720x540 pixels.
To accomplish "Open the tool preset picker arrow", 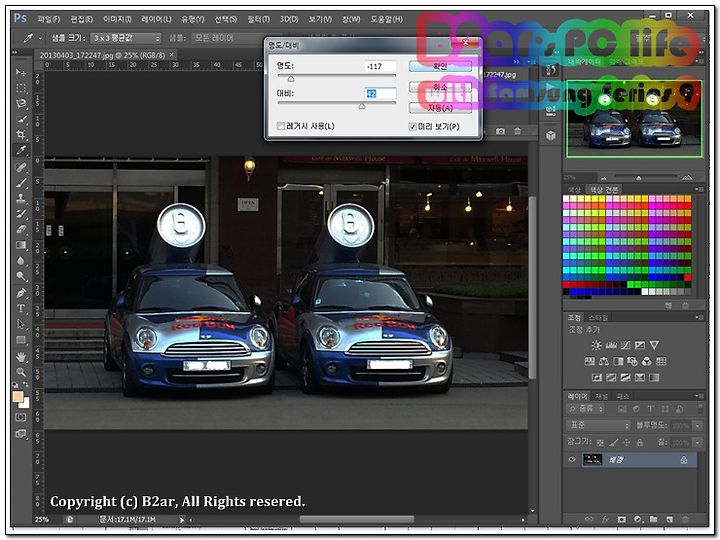I will [40, 38].
